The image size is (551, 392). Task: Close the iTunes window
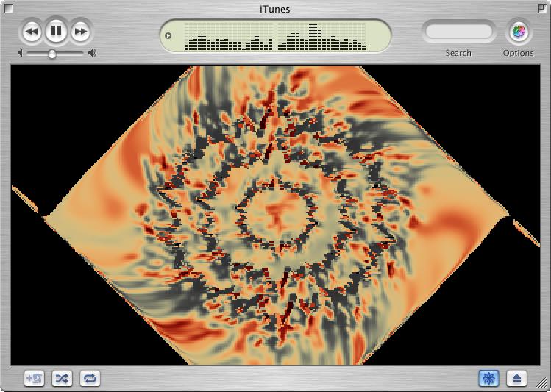pyautogui.click(x=8, y=8)
